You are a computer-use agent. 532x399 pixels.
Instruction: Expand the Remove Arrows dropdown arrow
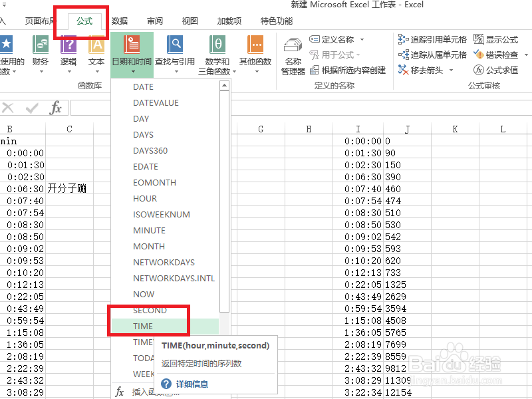pyautogui.click(x=452, y=70)
